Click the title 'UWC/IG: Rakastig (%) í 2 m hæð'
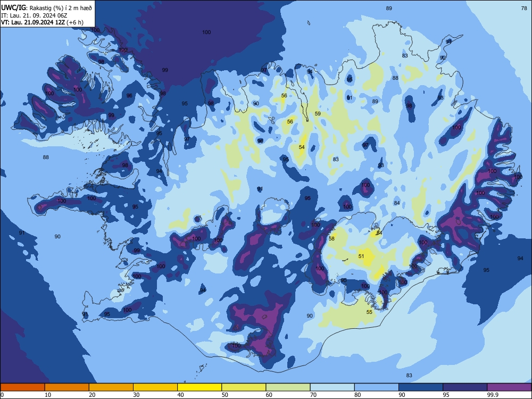This screenshot has height=399, width=532. tap(46, 7)
